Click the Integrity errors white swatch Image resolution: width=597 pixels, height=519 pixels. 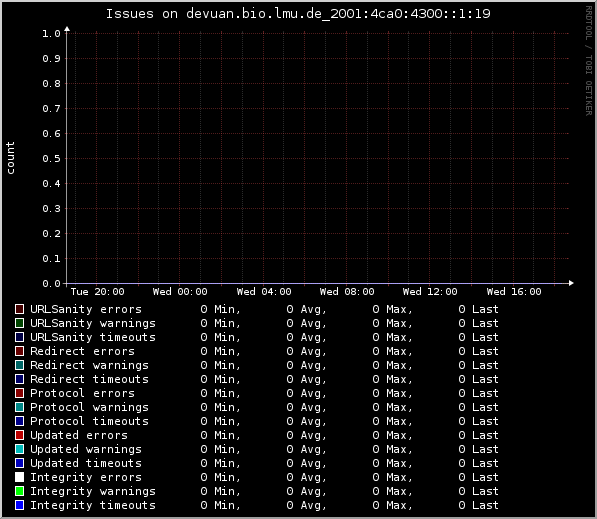coord(19,477)
